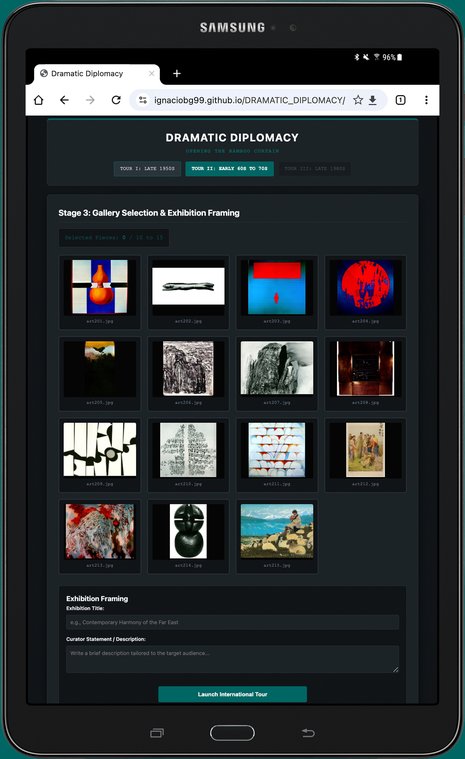Click the Launch International Tour button
The height and width of the screenshot is (759, 465).
[x=232, y=694]
